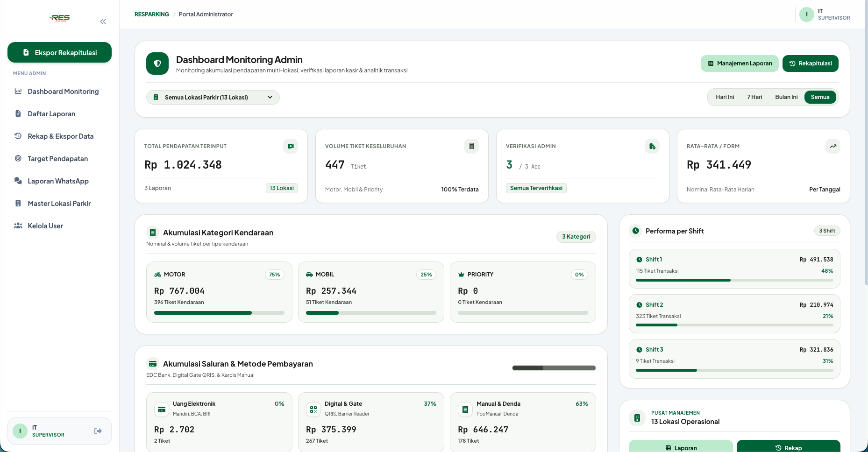Click the ticket icon on Volume Tiket card
Viewport: 868px width, 452px height.
[x=471, y=146]
